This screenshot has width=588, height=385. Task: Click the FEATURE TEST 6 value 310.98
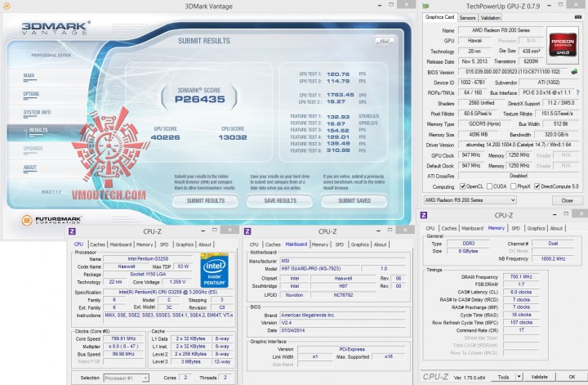(x=338, y=150)
